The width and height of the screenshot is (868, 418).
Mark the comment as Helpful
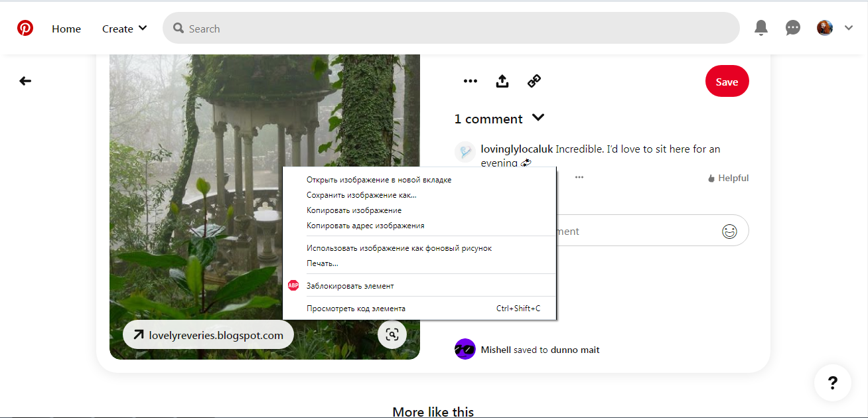pyautogui.click(x=728, y=178)
